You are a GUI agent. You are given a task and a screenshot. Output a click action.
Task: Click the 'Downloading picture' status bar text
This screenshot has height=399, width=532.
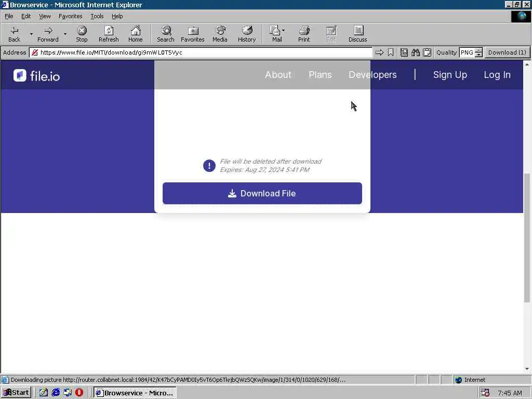[178, 380]
